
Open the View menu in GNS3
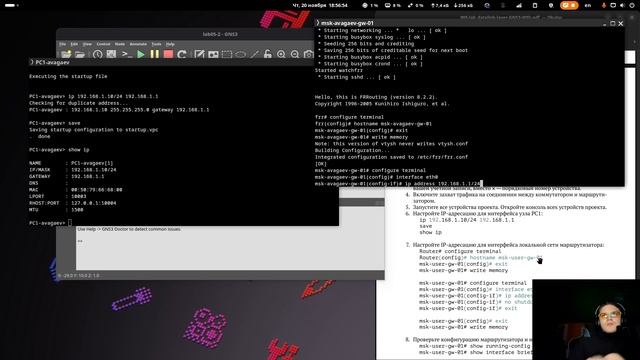point(87,44)
